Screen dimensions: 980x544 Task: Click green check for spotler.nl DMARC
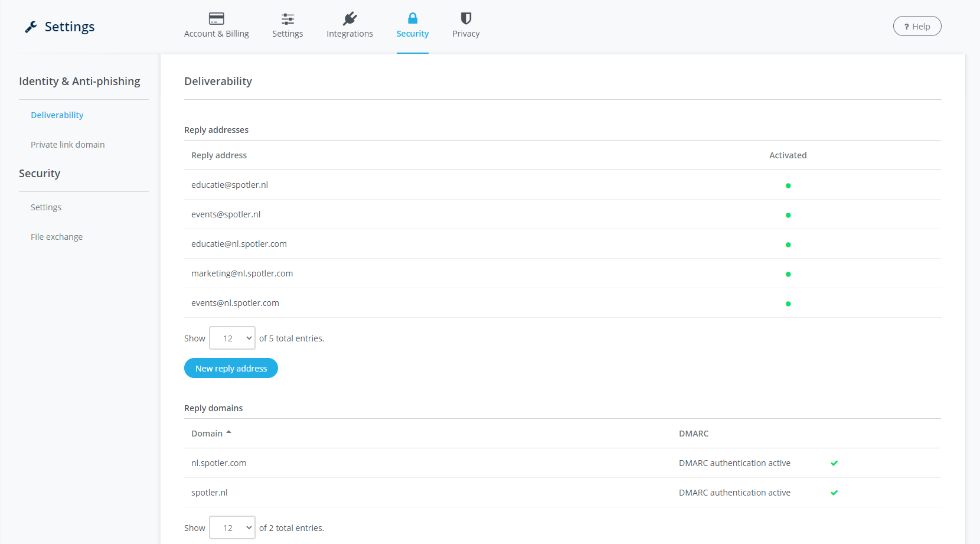pyautogui.click(x=834, y=493)
